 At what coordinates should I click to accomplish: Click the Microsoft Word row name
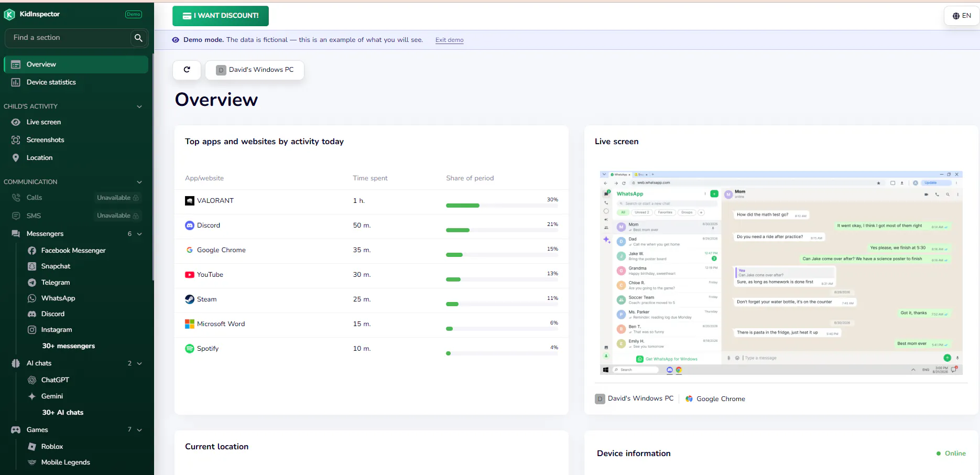pyautogui.click(x=221, y=324)
